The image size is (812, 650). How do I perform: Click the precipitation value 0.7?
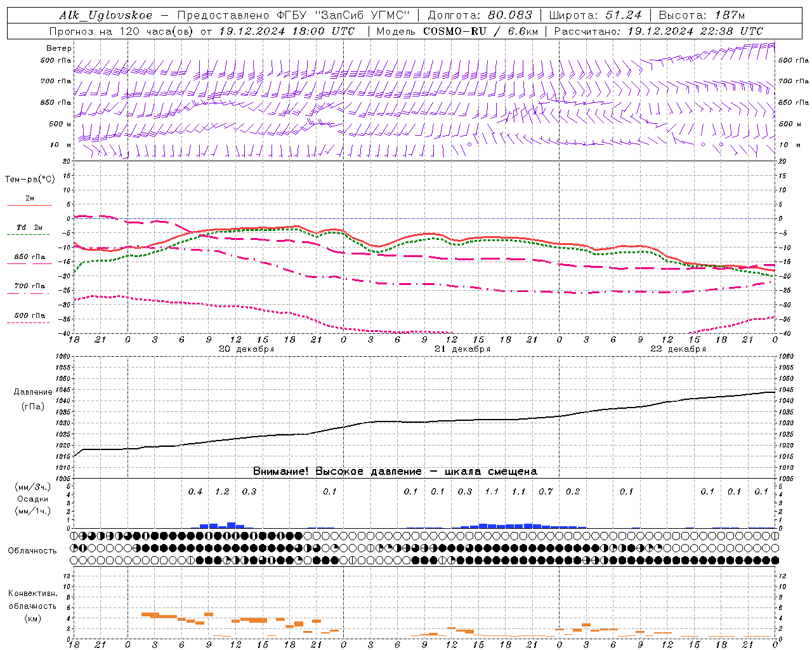[x=546, y=491]
